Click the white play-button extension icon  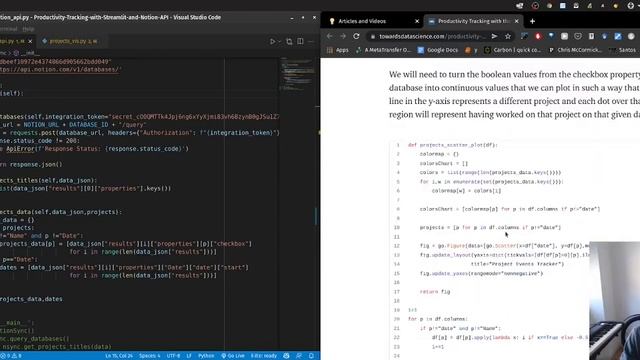564,36
